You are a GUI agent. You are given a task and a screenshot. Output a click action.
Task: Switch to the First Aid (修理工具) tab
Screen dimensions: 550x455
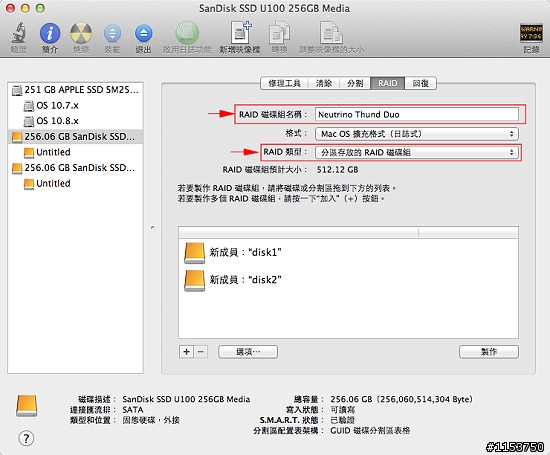click(x=284, y=83)
